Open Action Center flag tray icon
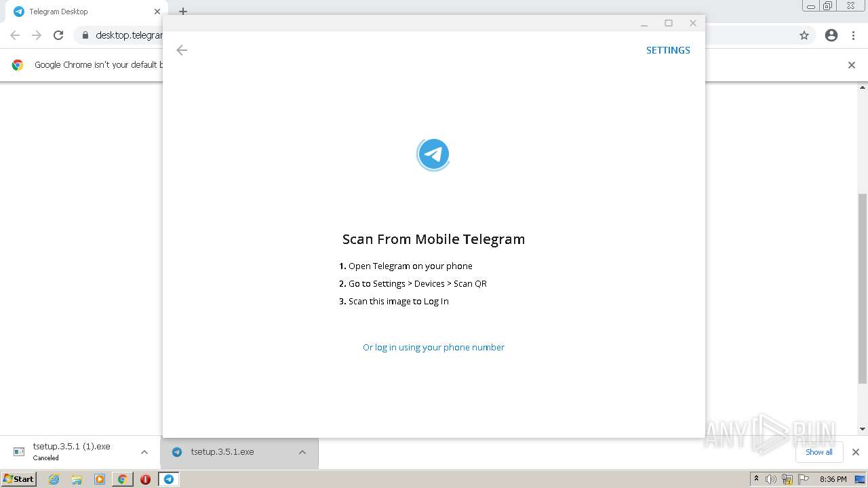 [x=804, y=479]
